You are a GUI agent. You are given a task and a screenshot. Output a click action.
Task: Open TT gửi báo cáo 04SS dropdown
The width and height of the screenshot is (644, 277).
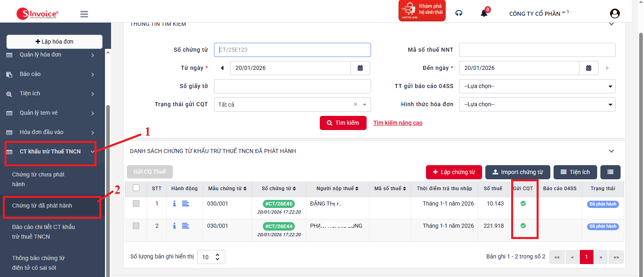point(537,86)
